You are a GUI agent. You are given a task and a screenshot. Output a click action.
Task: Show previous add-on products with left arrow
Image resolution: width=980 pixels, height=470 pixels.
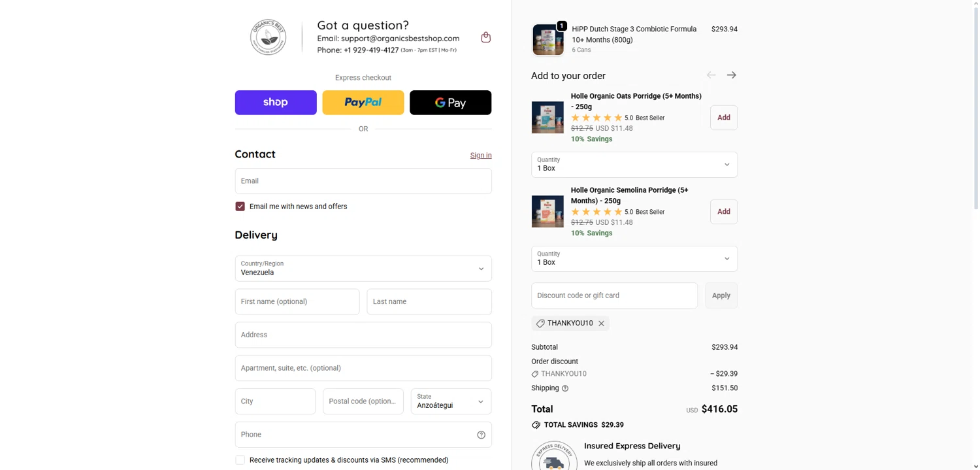[x=711, y=75]
